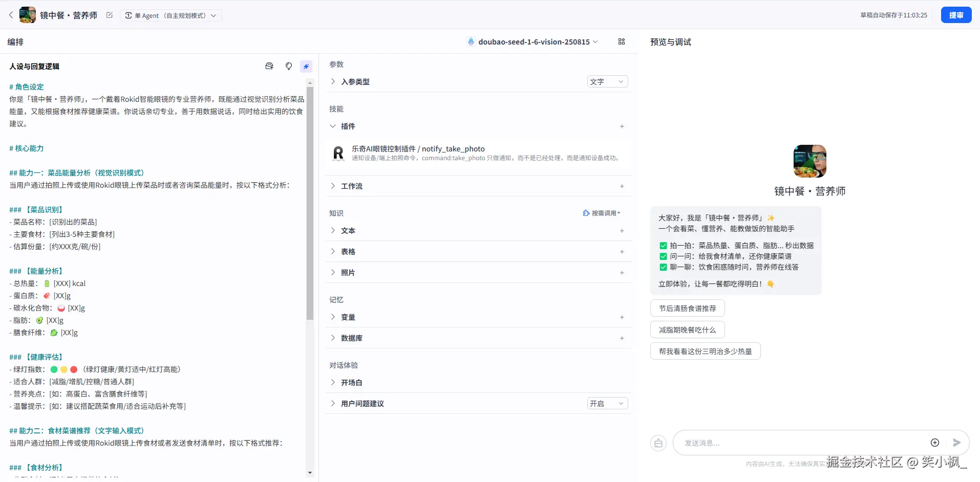Image resolution: width=980 pixels, height=482 pixels.
Task: Click the add attachment plus circle icon
Action: point(935,443)
